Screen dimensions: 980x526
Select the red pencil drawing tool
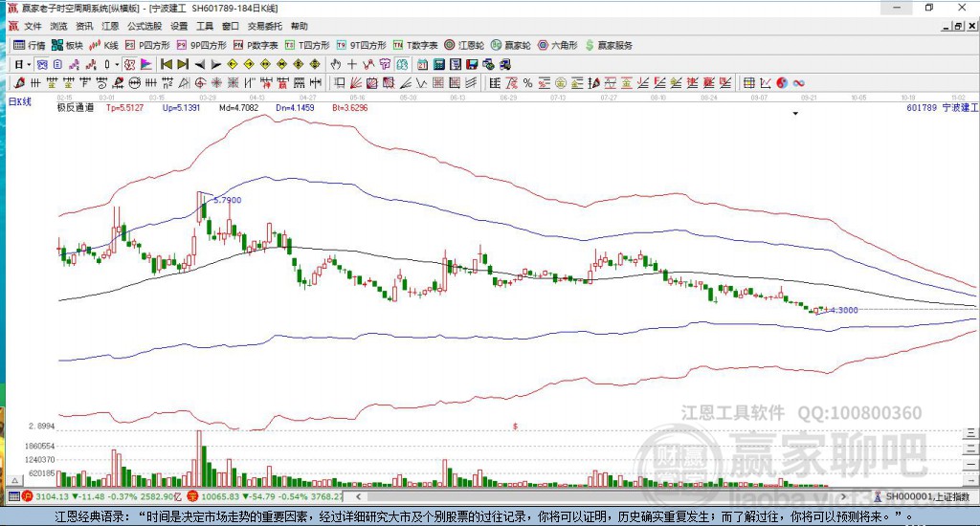point(19,83)
